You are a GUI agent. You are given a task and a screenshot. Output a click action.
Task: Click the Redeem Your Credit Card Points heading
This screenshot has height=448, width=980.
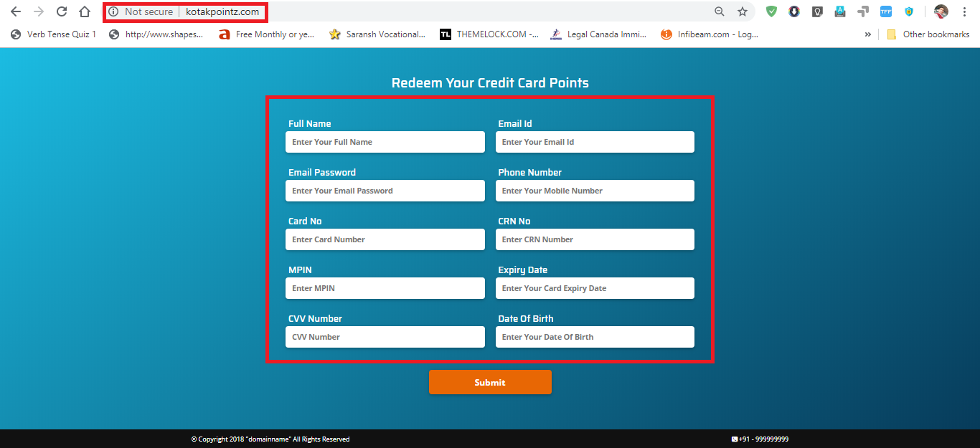pos(490,82)
